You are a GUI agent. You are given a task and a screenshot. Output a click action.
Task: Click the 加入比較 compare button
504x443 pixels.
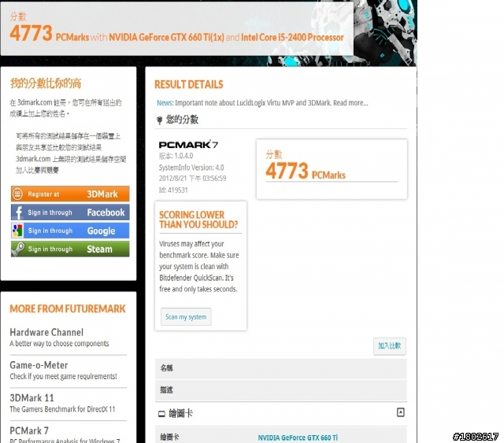click(390, 346)
